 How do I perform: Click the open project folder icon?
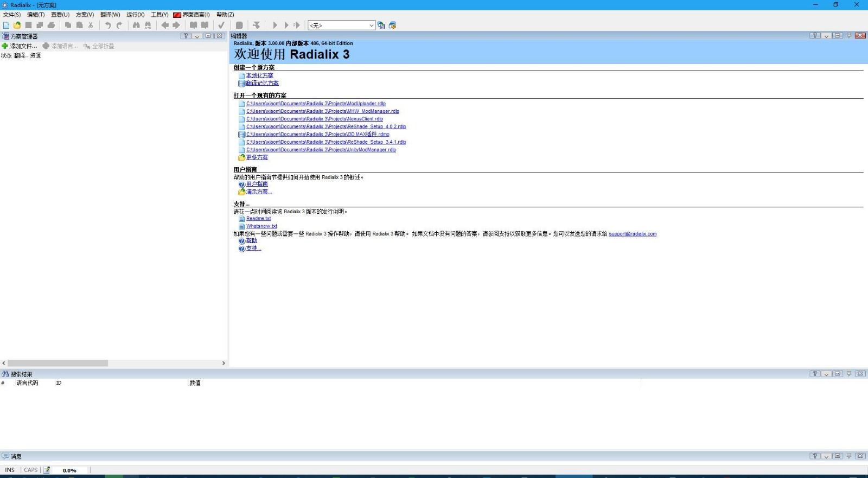17,25
